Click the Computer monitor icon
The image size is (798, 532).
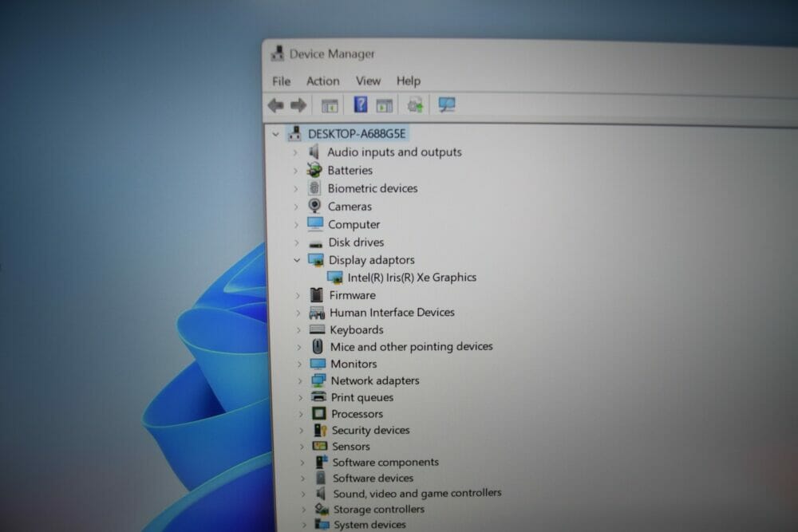click(315, 224)
